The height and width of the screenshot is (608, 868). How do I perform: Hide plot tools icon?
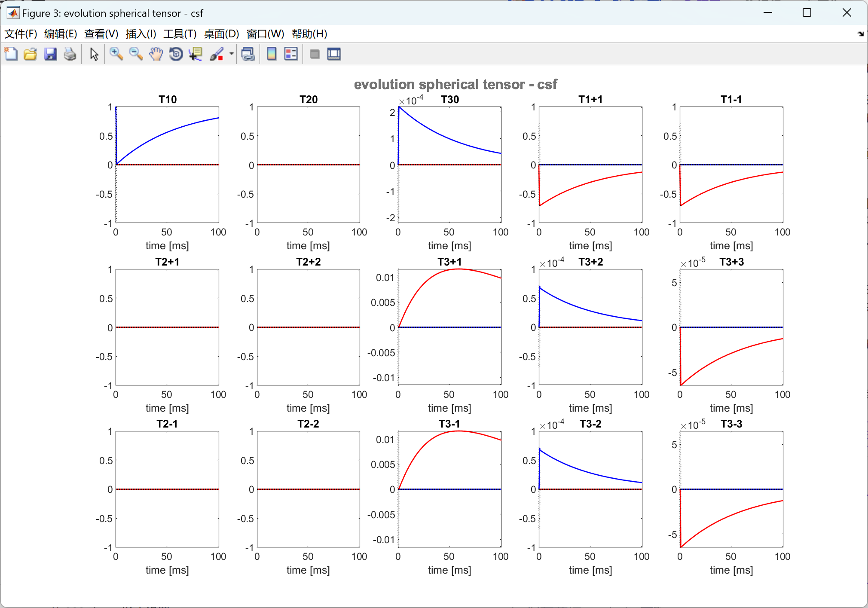(x=315, y=54)
